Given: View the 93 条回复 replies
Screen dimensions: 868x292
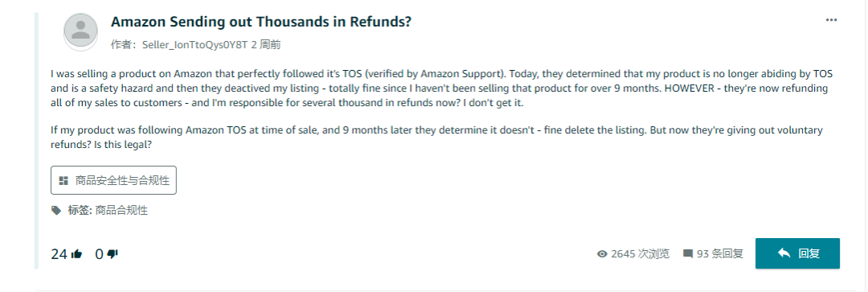Looking at the screenshot, I should 719,253.
